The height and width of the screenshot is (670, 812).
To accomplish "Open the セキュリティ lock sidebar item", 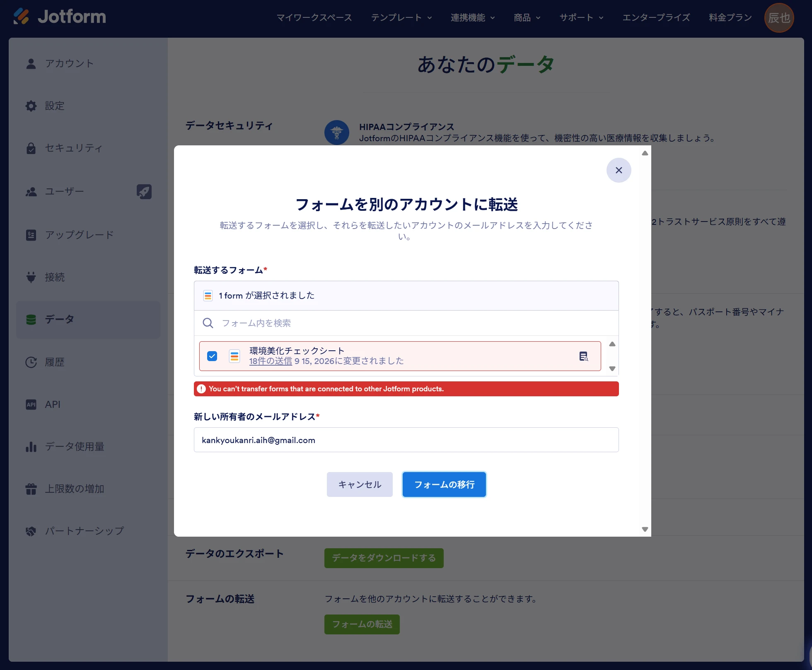I will tap(88, 148).
